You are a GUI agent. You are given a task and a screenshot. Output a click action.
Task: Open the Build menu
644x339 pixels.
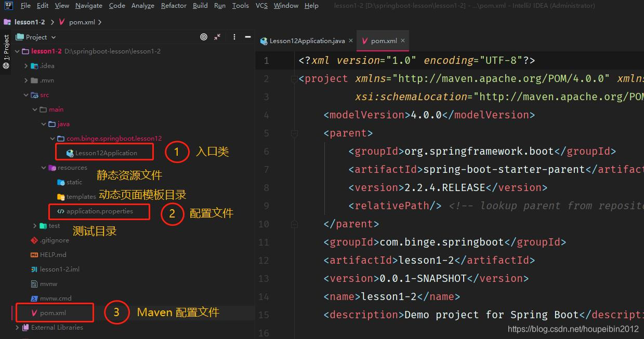(200, 6)
